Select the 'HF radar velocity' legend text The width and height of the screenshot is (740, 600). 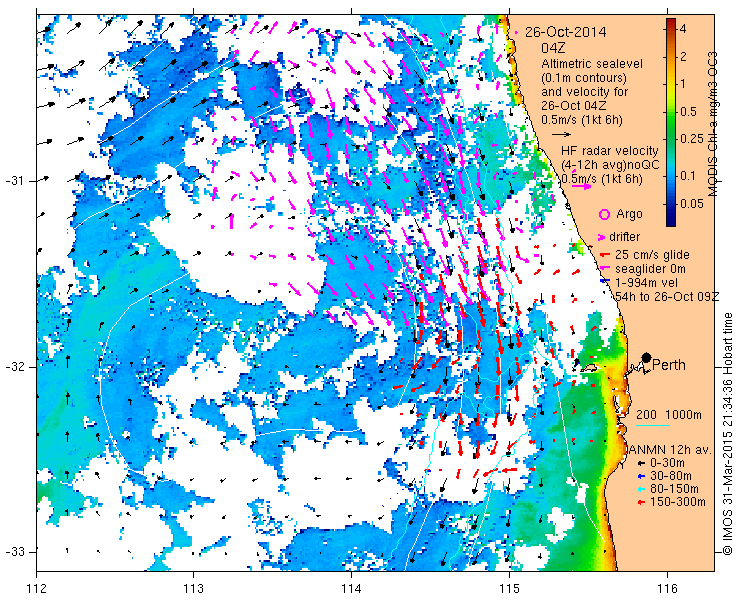click(x=610, y=151)
